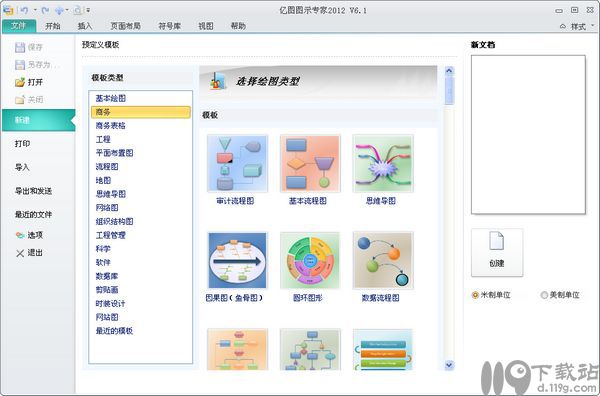Image resolution: width=600 pixels, height=396 pixels.
Task: Select 流程图 template category
Action: 107,167
